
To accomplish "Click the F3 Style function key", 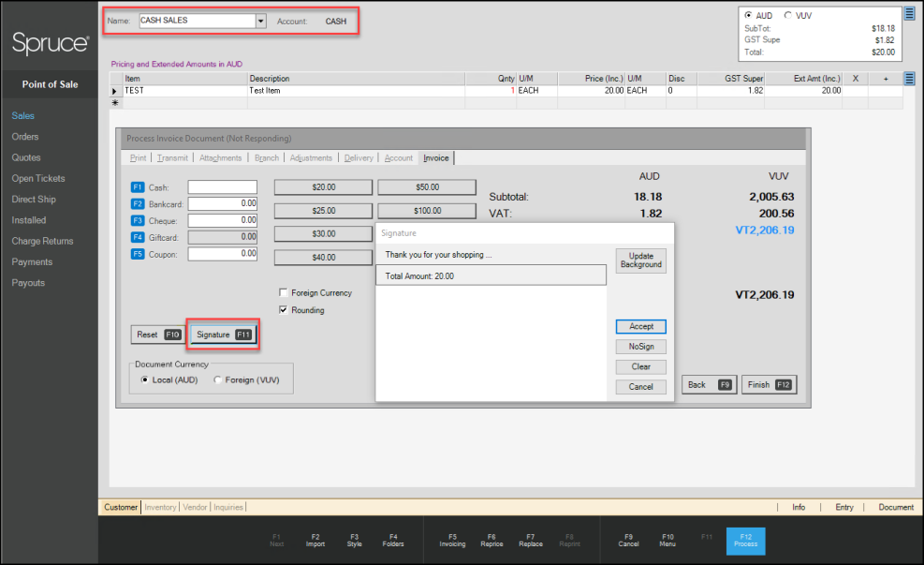I will point(354,541).
